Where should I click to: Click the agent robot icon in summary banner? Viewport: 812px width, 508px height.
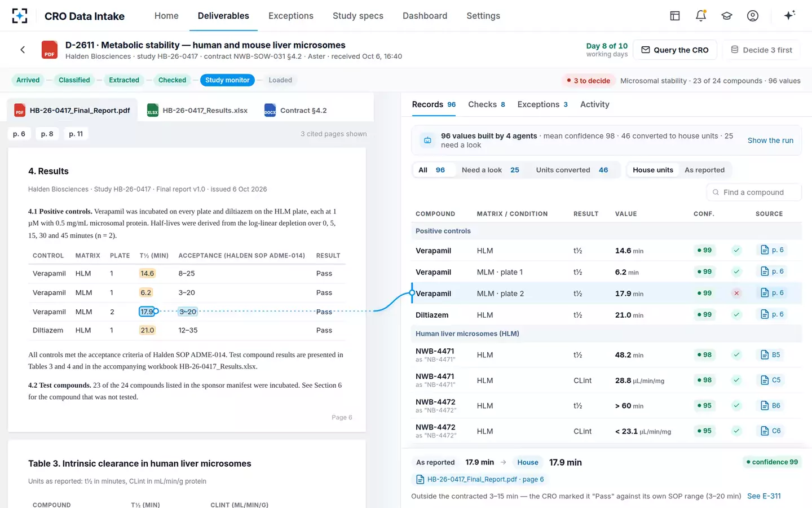[x=427, y=140]
